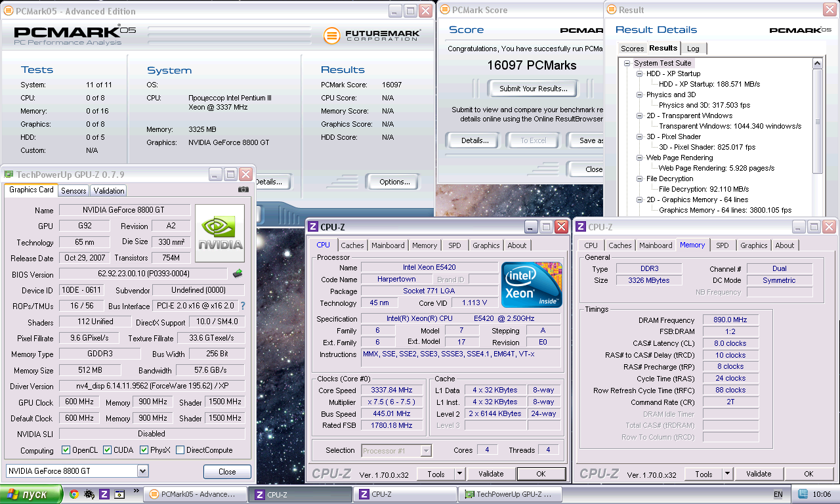
Task: Collapse the 3D - Pixel Shader node
Action: 640,136
